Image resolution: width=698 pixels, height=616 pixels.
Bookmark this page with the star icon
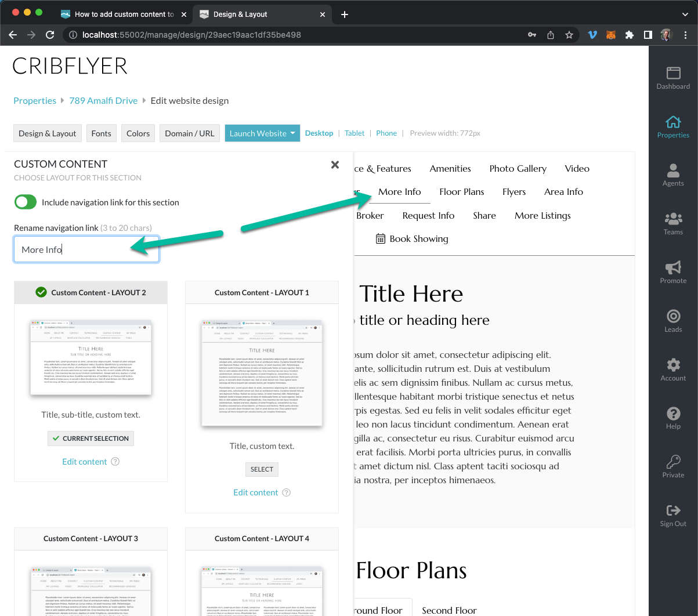(x=569, y=35)
